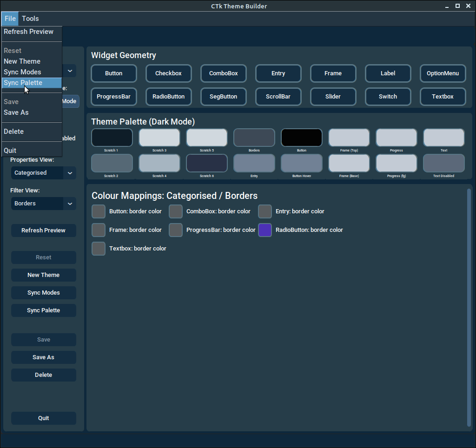Click the Frame (Top) palette tile
The image size is (476, 448).
(x=349, y=138)
